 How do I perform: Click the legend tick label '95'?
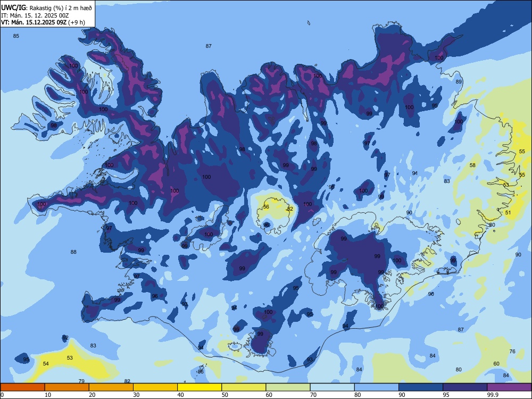tap(446, 395)
